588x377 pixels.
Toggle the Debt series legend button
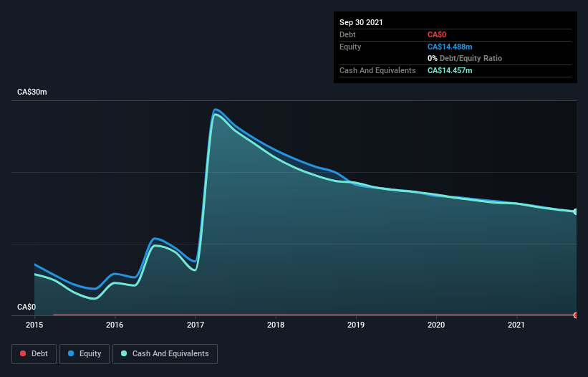34,354
